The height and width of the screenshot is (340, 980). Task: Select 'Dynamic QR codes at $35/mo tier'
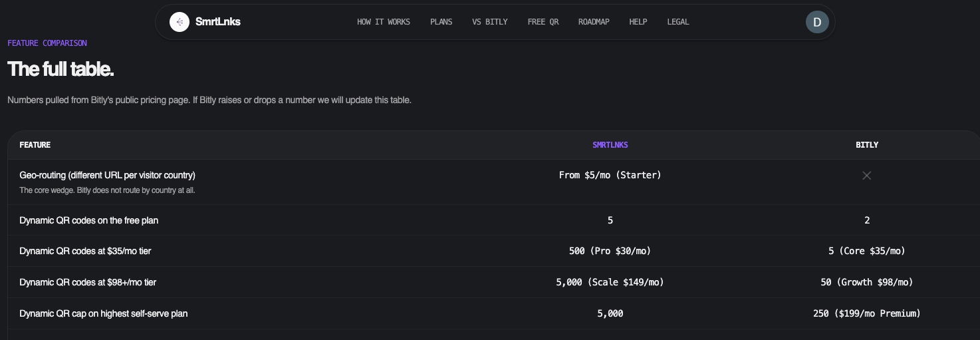(x=85, y=252)
